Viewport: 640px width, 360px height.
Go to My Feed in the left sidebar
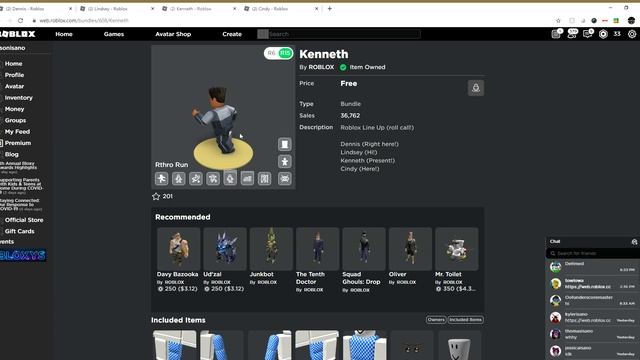[x=17, y=132]
